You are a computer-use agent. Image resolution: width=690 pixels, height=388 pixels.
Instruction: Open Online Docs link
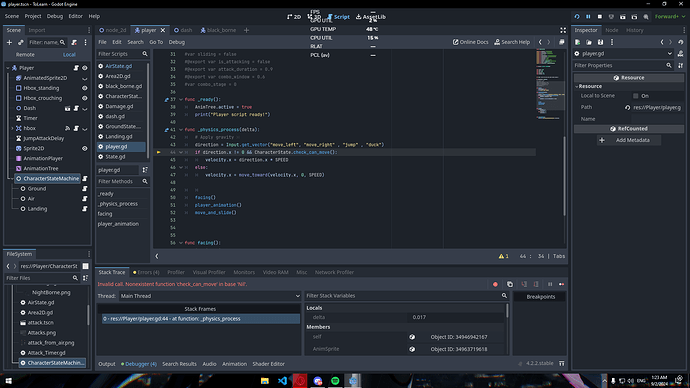(470, 42)
